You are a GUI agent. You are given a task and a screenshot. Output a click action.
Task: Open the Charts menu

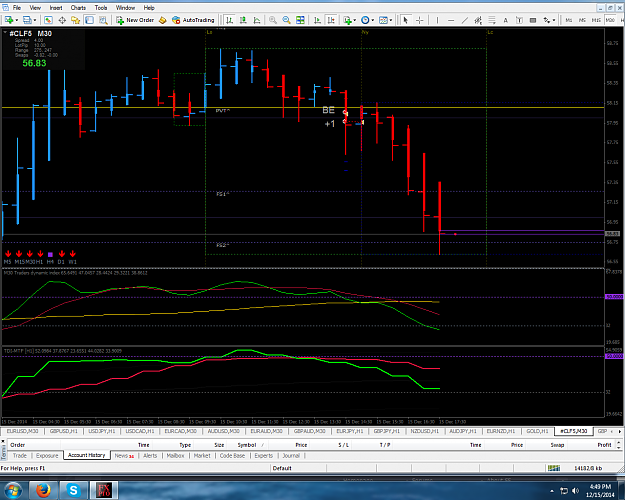tap(78, 8)
